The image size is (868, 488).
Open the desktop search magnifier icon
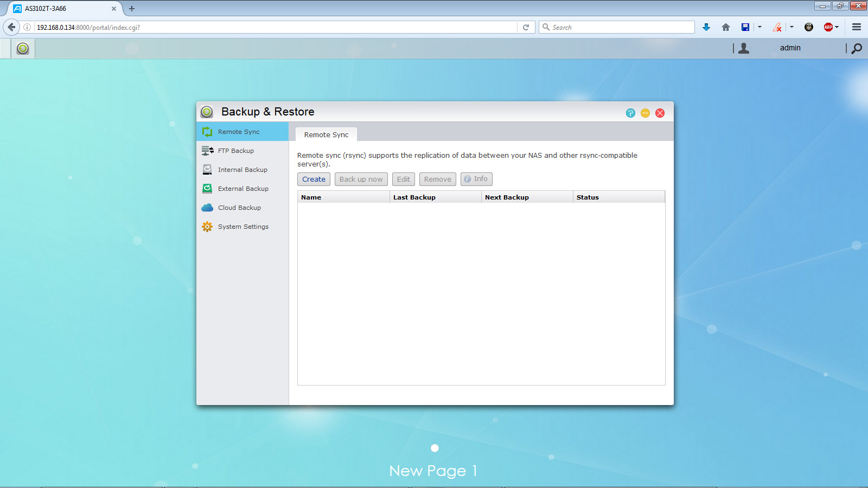tap(857, 48)
